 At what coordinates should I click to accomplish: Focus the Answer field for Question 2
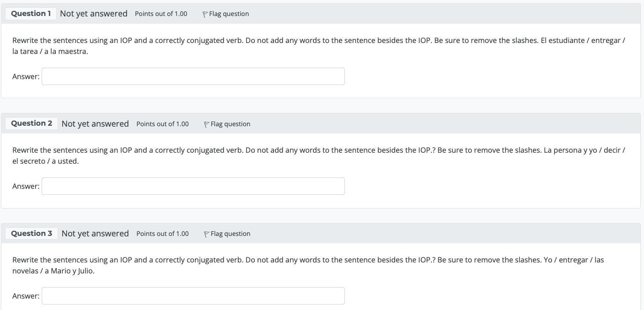[x=193, y=186]
